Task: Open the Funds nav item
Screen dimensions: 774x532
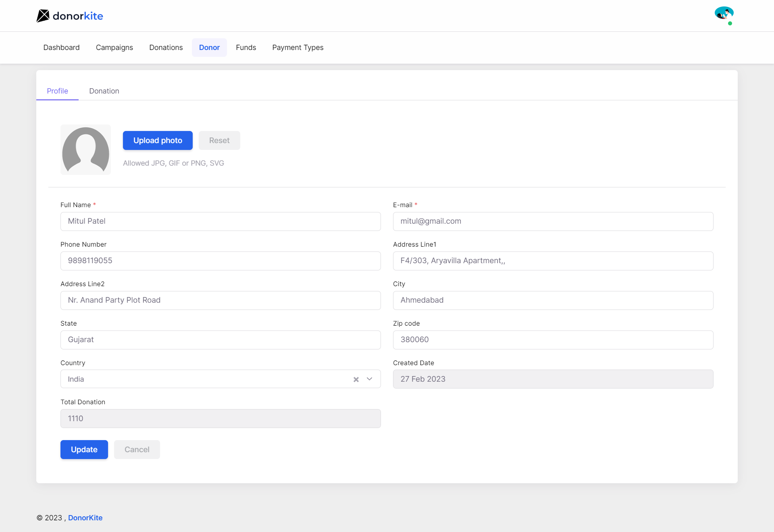Action: tap(246, 48)
